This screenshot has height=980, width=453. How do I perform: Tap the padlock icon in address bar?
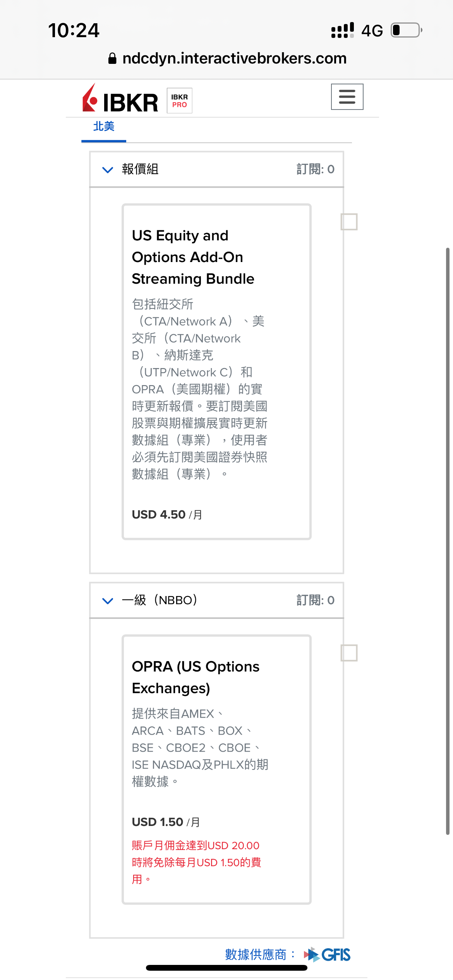pyautogui.click(x=112, y=58)
